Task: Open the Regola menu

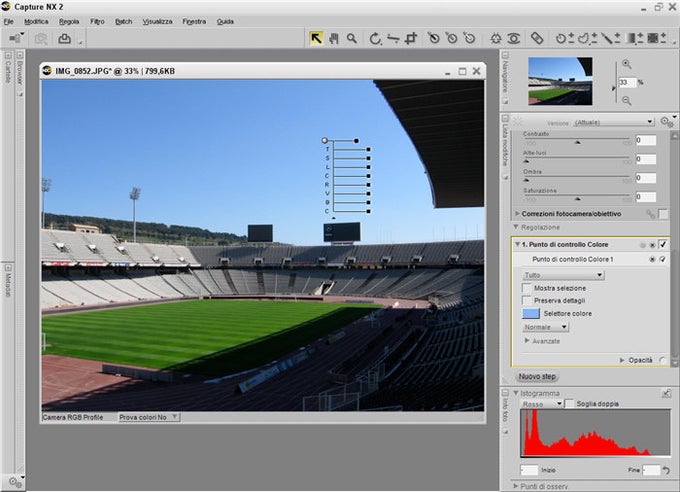Action: [x=69, y=21]
